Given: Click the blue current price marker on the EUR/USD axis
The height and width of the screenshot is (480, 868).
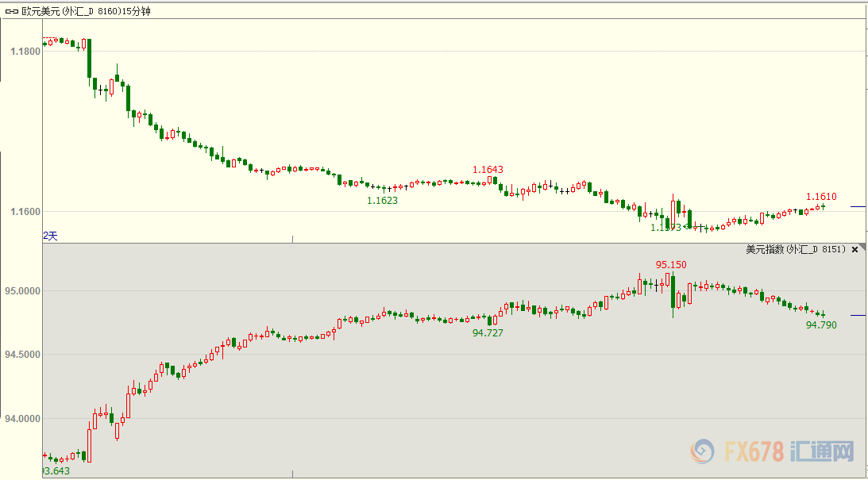Looking at the screenshot, I should (x=858, y=206).
